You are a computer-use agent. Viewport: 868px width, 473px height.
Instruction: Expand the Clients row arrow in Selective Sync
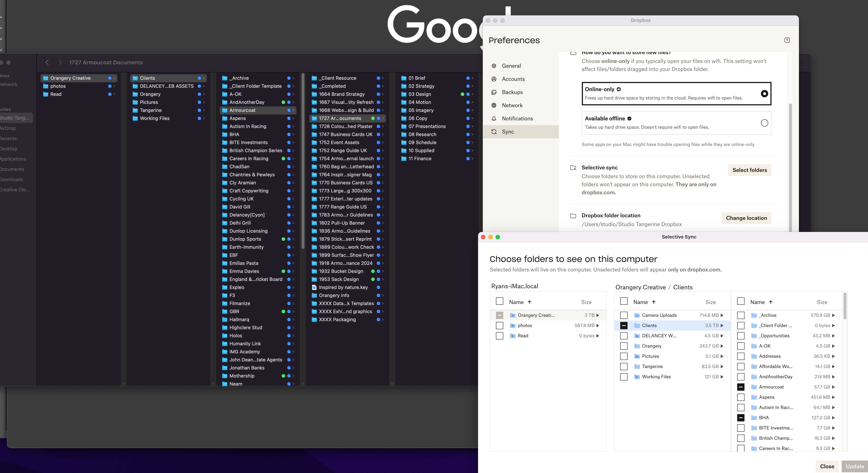722,326
